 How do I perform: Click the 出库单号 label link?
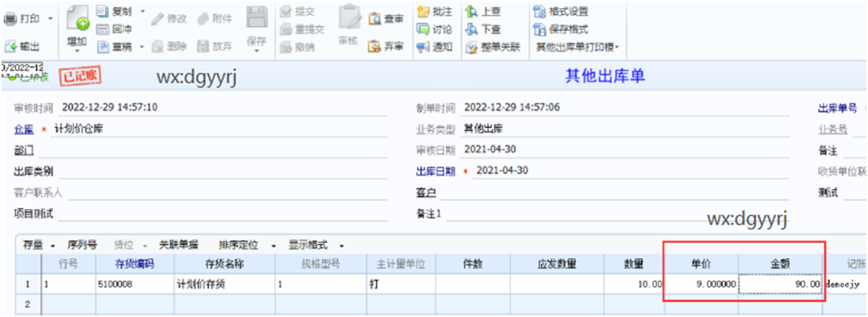(838, 108)
